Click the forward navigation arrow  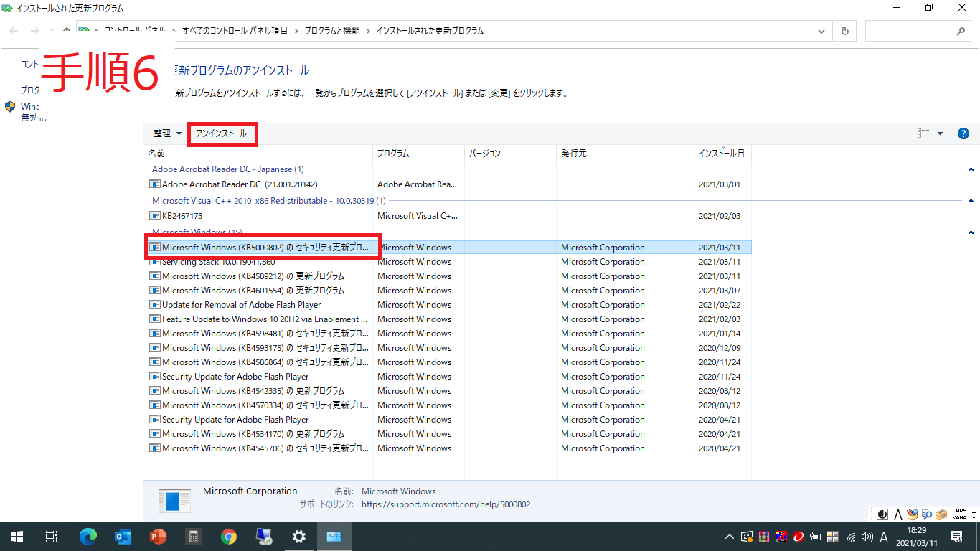pyautogui.click(x=34, y=31)
